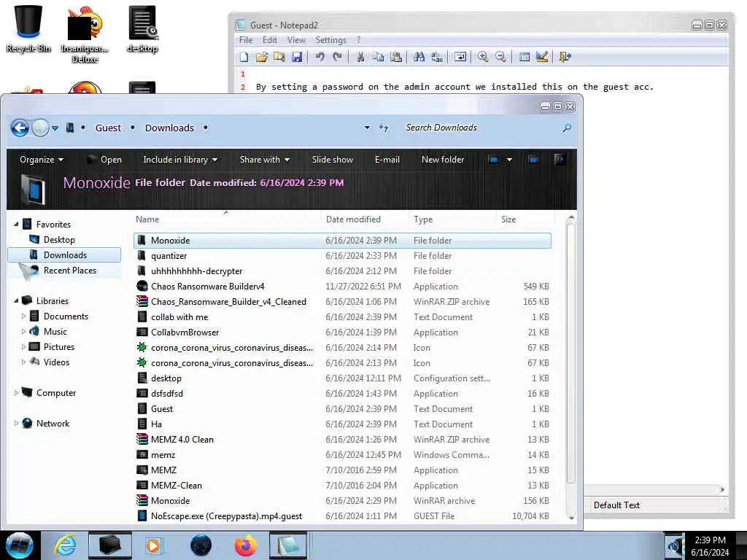Click Save floppy icon in Notepad2
Image resolution: width=747 pixels, height=560 pixels.
tap(297, 57)
